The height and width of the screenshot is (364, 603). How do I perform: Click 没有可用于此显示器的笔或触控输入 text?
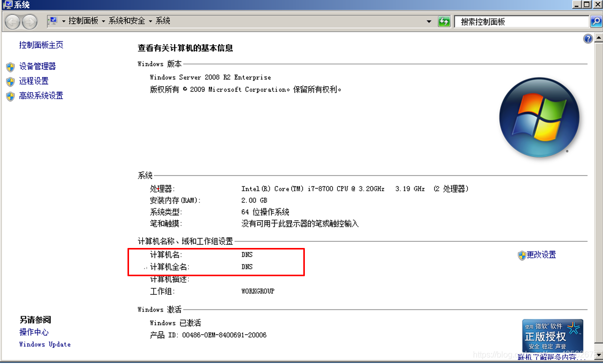point(300,223)
